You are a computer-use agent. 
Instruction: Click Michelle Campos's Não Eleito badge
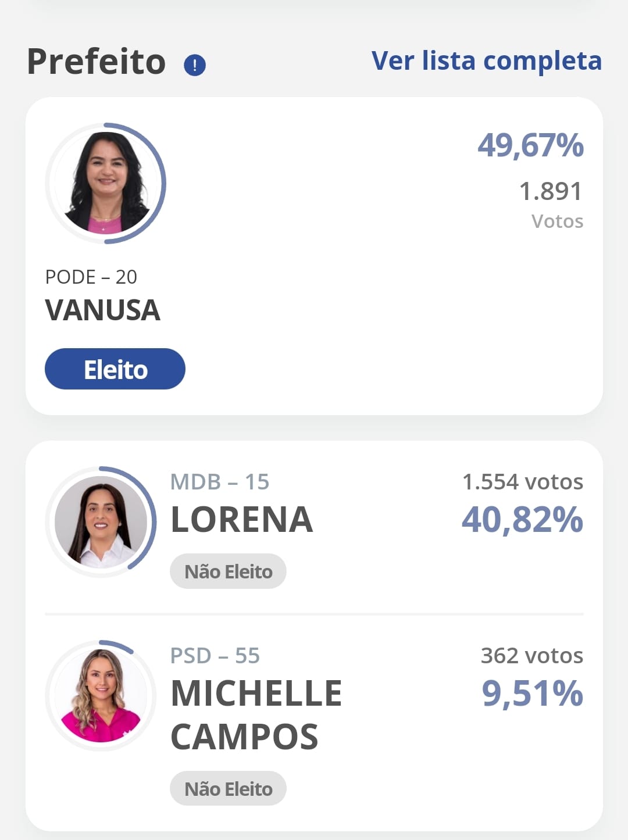228,789
